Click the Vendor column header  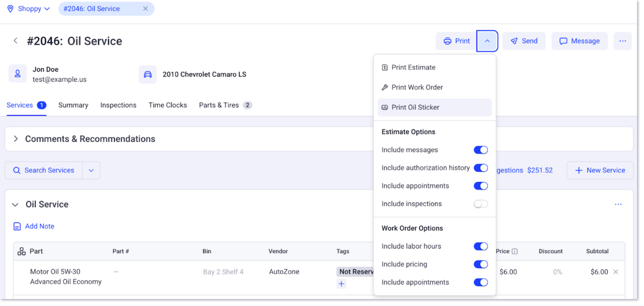[278, 251]
